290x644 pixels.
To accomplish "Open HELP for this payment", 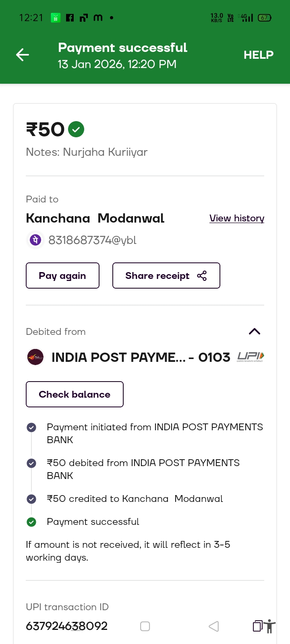I will click(258, 55).
